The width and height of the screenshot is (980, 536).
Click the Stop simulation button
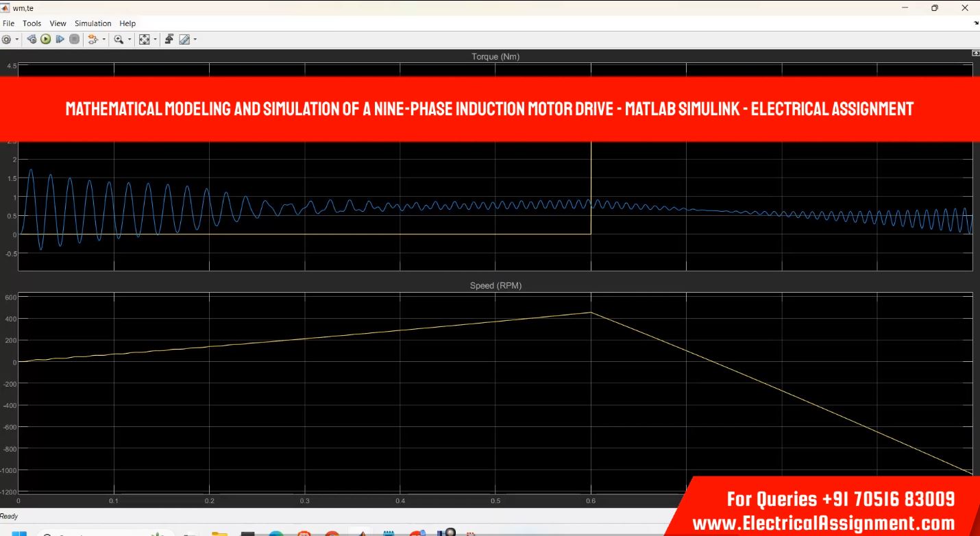coord(74,40)
